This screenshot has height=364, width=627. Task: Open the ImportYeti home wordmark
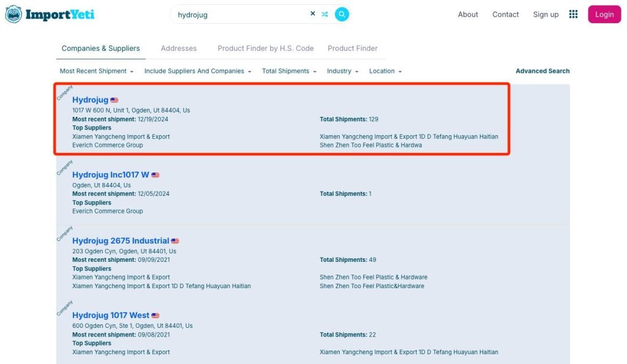[x=60, y=15]
